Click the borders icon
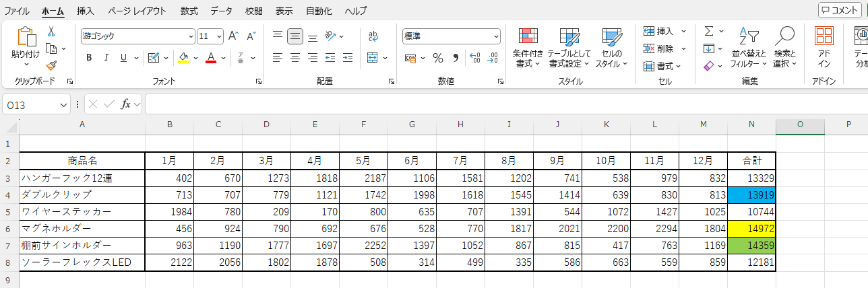This screenshot has height=288, width=868. [153, 58]
